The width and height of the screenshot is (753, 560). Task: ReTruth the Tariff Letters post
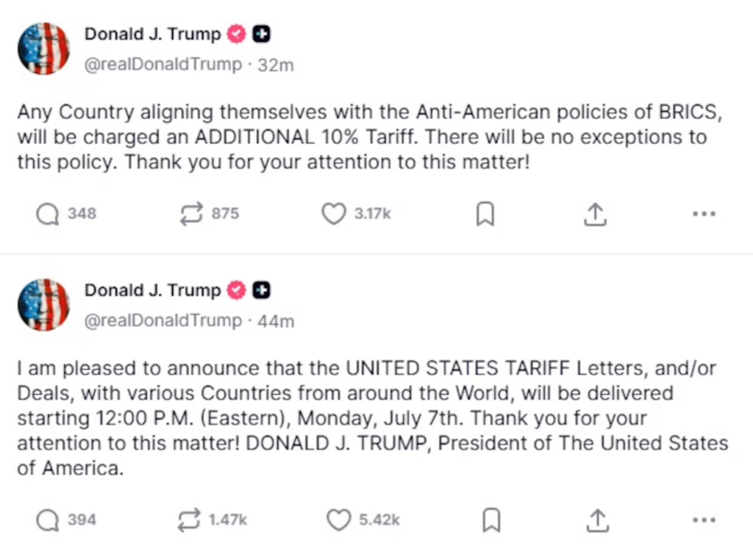pyautogui.click(x=190, y=520)
